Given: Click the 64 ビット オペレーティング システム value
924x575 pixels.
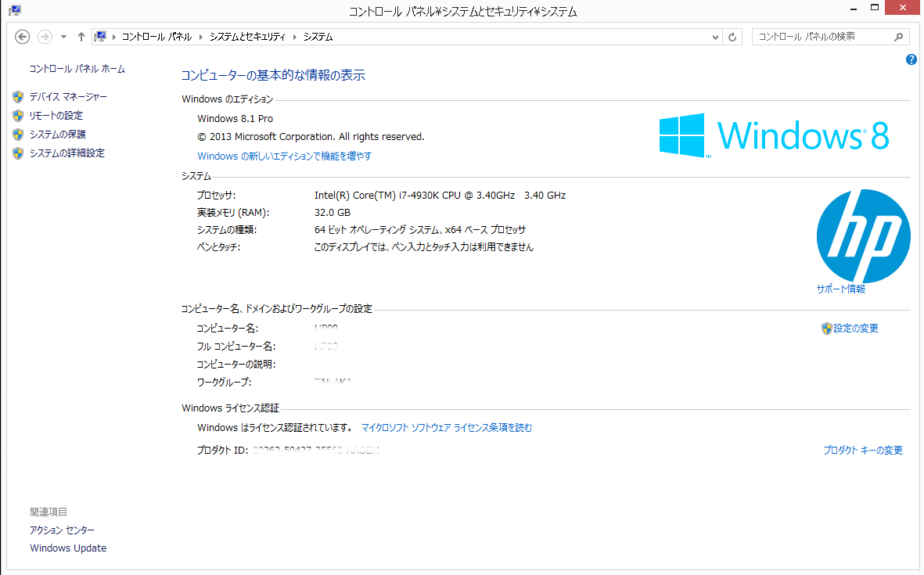Looking at the screenshot, I should point(419,230).
